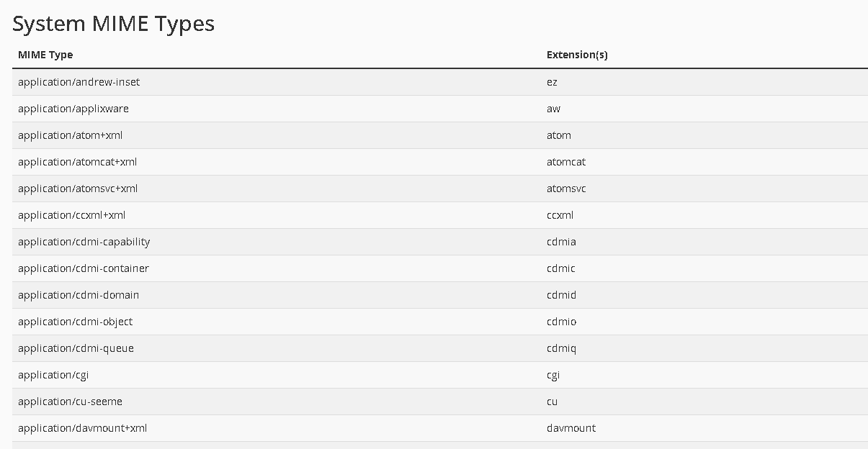Click the System MIME Types heading
The width and height of the screenshot is (868, 449).
tap(114, 24)
